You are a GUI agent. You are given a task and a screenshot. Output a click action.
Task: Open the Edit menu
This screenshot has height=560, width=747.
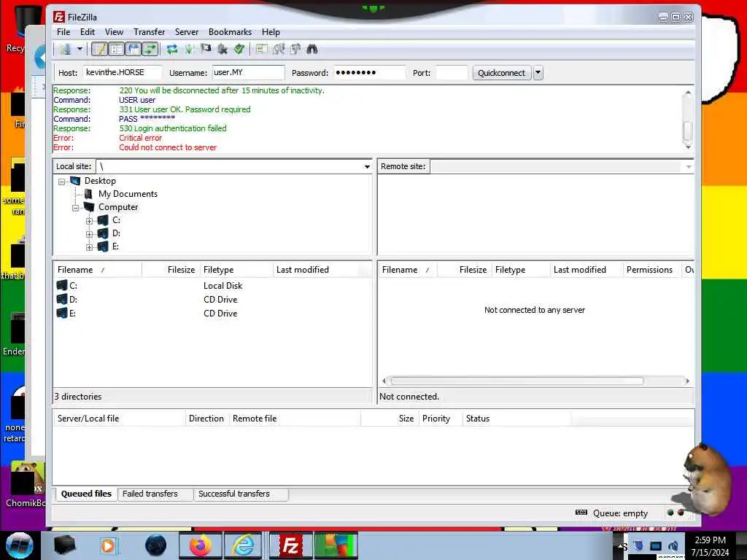pos(88,32)
